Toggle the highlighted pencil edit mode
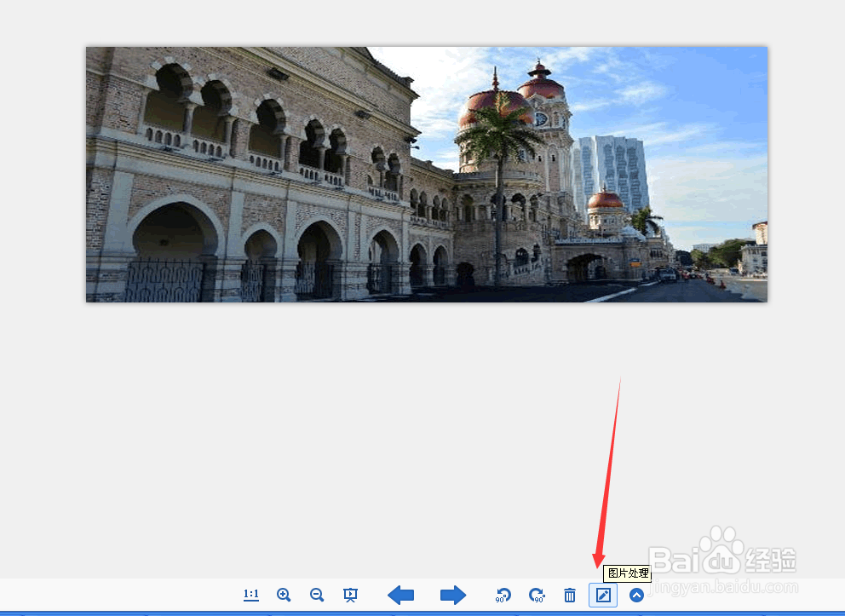This screenshot has width=845, height=616. (x=602, y=596)
